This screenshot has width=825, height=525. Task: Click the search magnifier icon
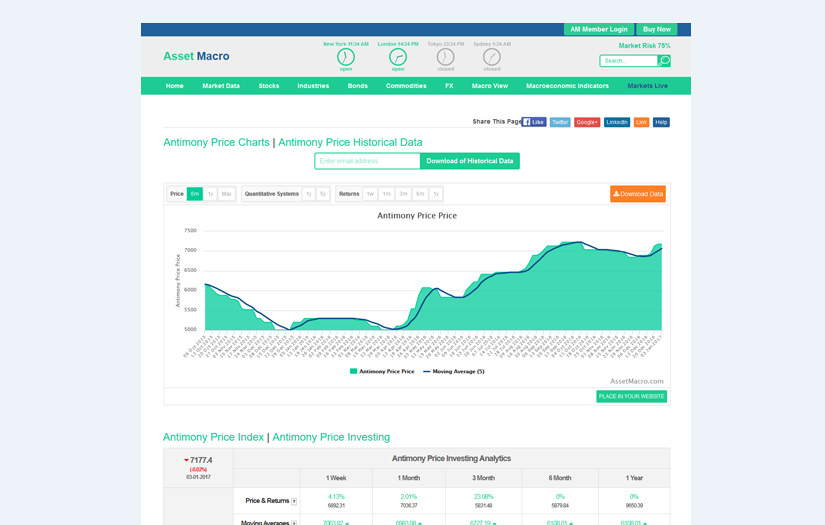coord(664,61)
